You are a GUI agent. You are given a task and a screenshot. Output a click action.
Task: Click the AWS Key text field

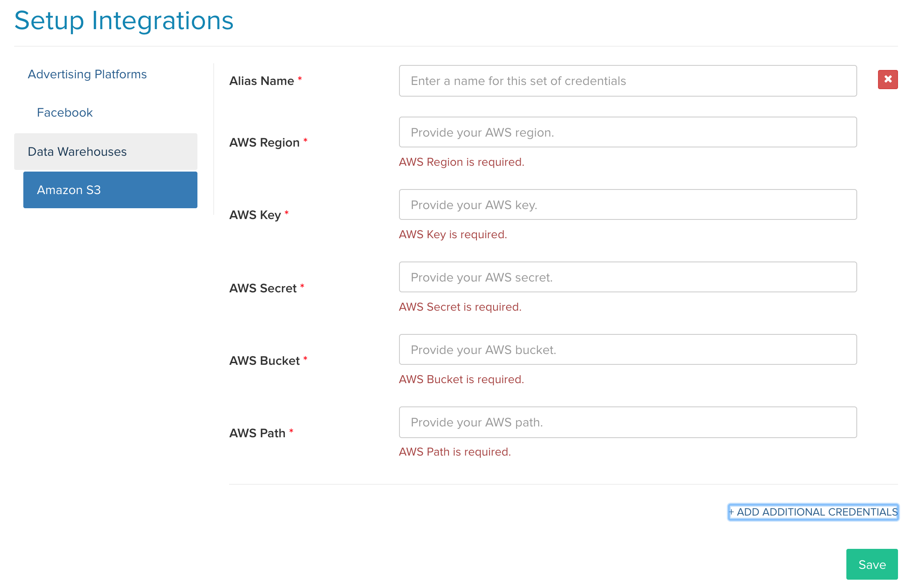(x=628, y=204)
